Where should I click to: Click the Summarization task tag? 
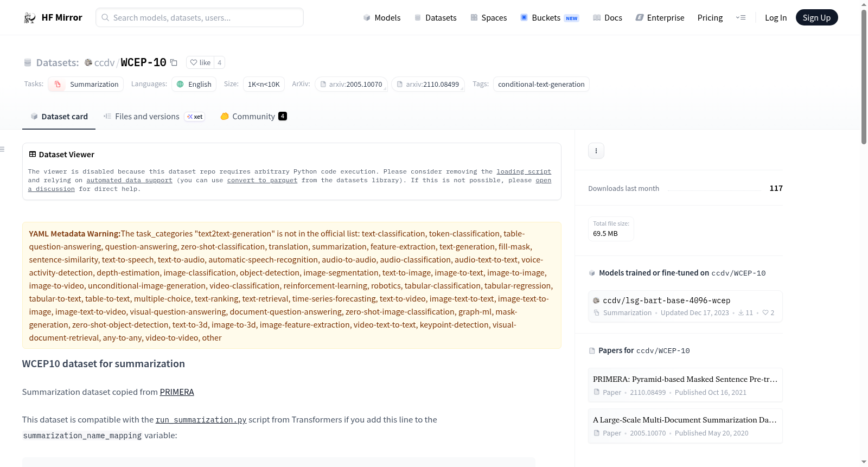click(x=86, y=84)
